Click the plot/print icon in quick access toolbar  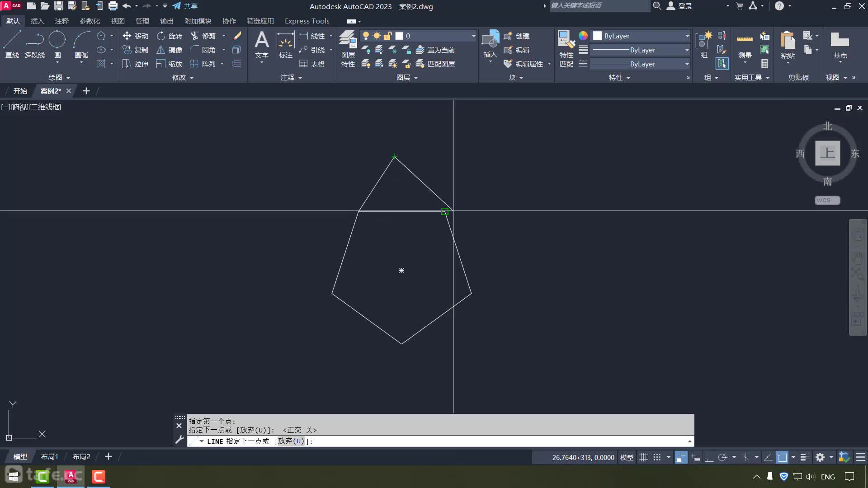pyautogui.click(x=113, y=6)
